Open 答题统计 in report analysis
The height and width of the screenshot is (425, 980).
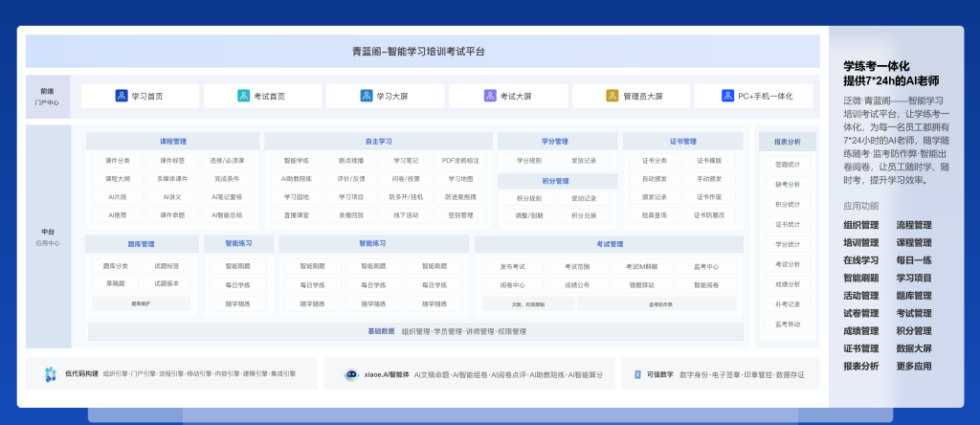787,165
